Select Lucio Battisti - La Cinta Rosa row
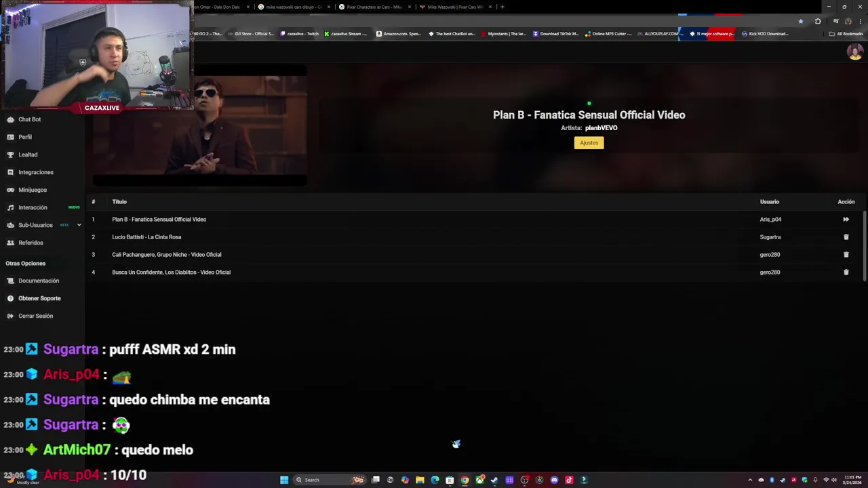The height and width of the screenshot is (488, 868). (x=475, y=237)
